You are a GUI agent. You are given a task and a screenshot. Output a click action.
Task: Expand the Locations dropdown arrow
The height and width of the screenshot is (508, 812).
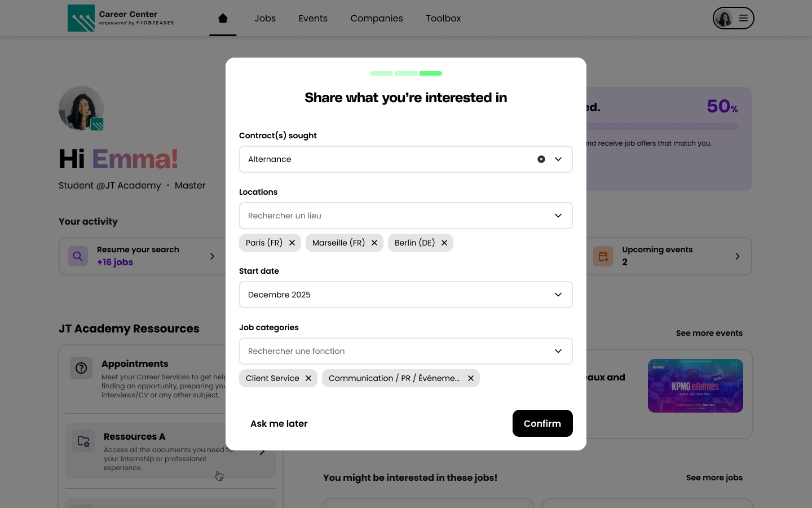558,216
